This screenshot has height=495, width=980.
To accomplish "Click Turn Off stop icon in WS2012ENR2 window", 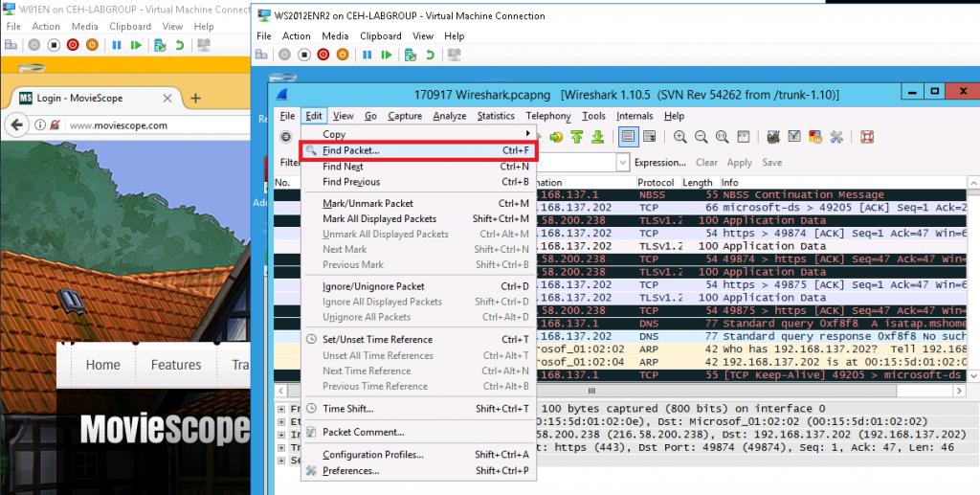I will coord(303,55).
